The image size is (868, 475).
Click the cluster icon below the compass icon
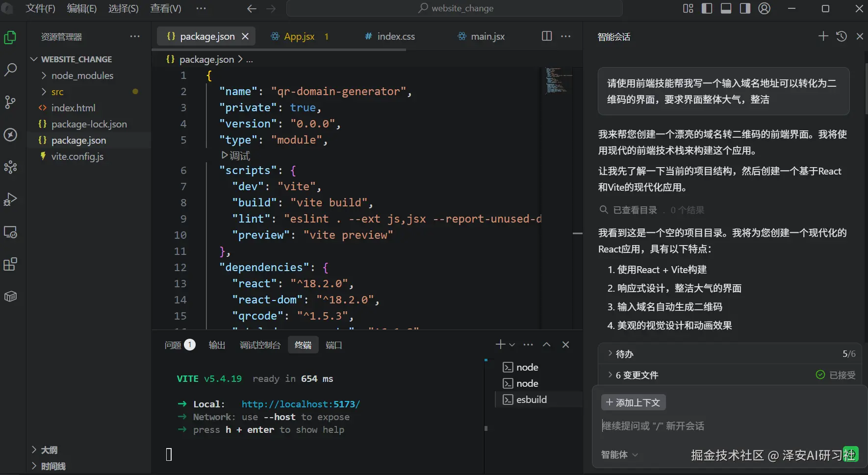[x=10, y=167]
